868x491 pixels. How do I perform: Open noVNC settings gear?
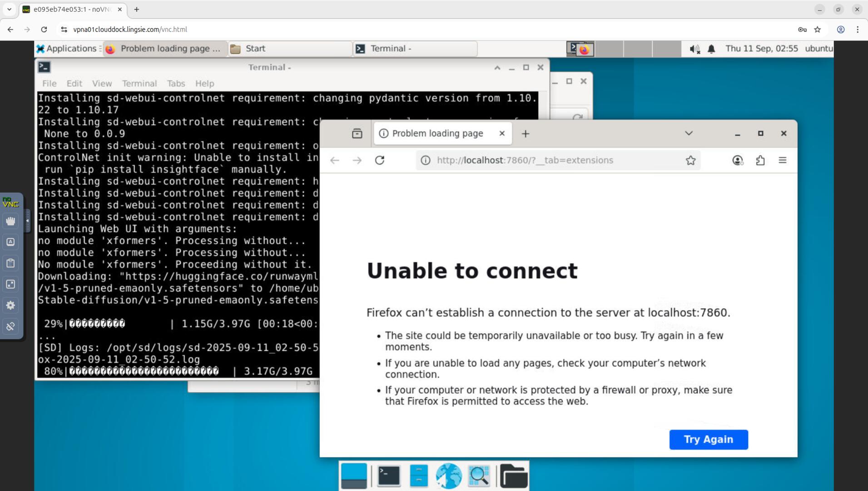[x=10, y=305]
